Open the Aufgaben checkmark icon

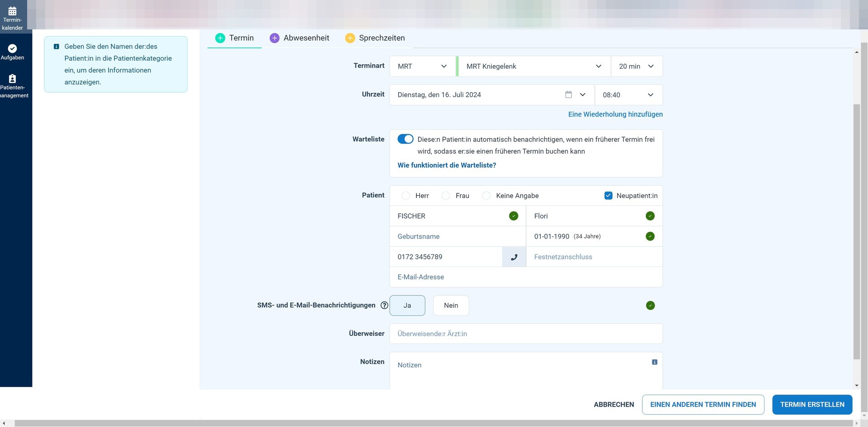[12, 48]
